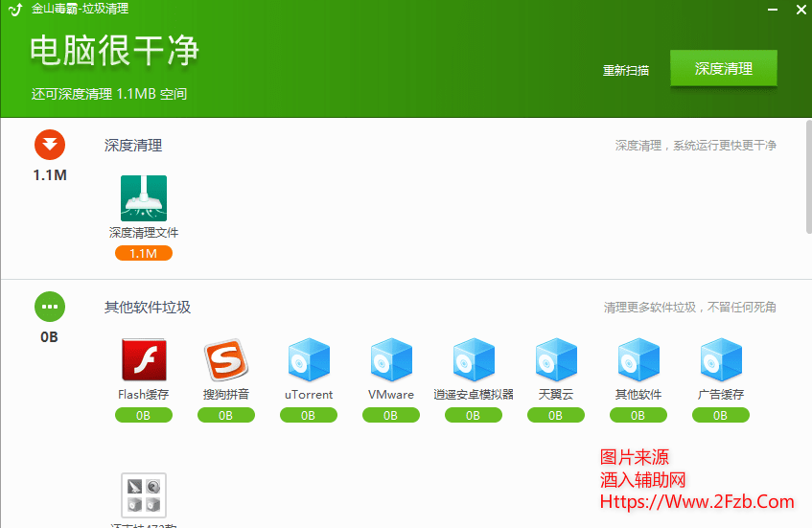Click the 深度清理文件 broom icon

(x=144, y=198)
